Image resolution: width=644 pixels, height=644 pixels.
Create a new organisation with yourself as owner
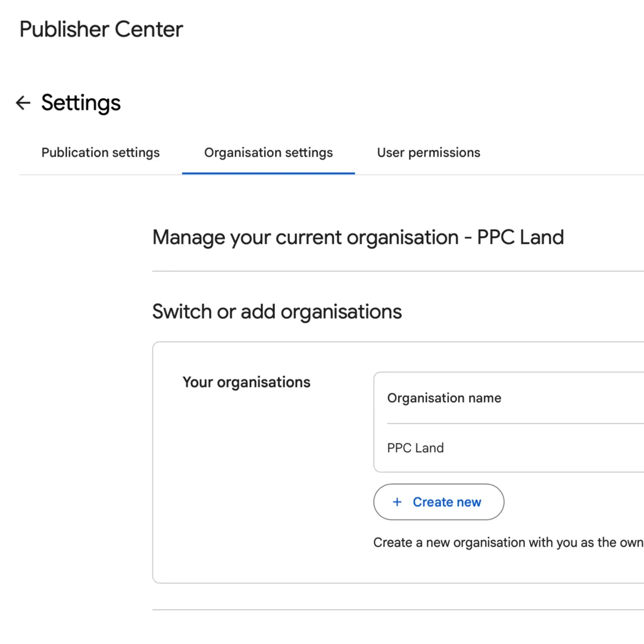click(438, 502)
